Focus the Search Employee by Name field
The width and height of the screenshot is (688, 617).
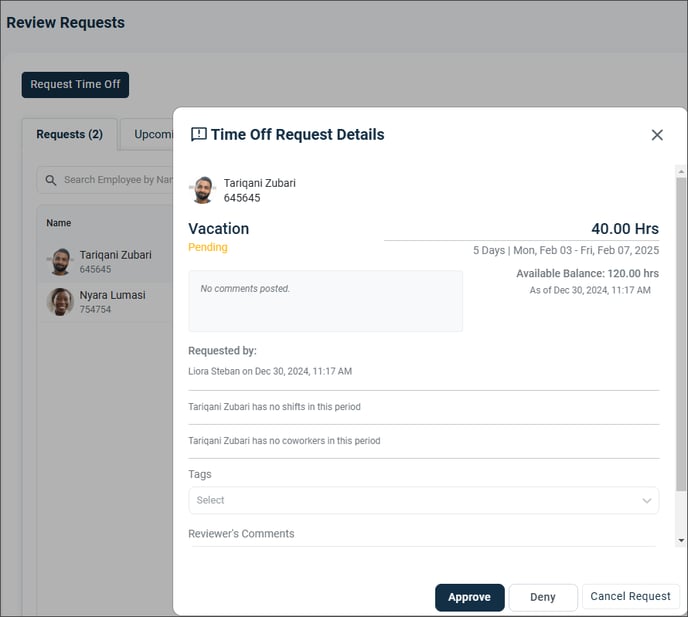105,180
